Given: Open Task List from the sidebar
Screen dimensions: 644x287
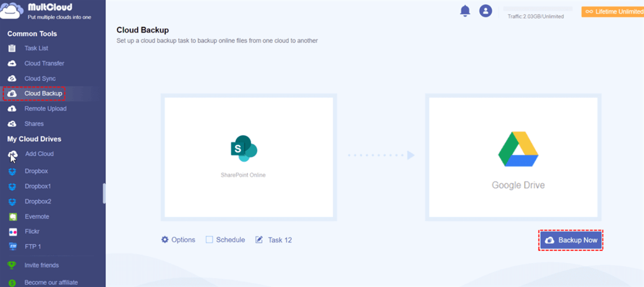Looking at the screenshot, I should tap(36, 48).
